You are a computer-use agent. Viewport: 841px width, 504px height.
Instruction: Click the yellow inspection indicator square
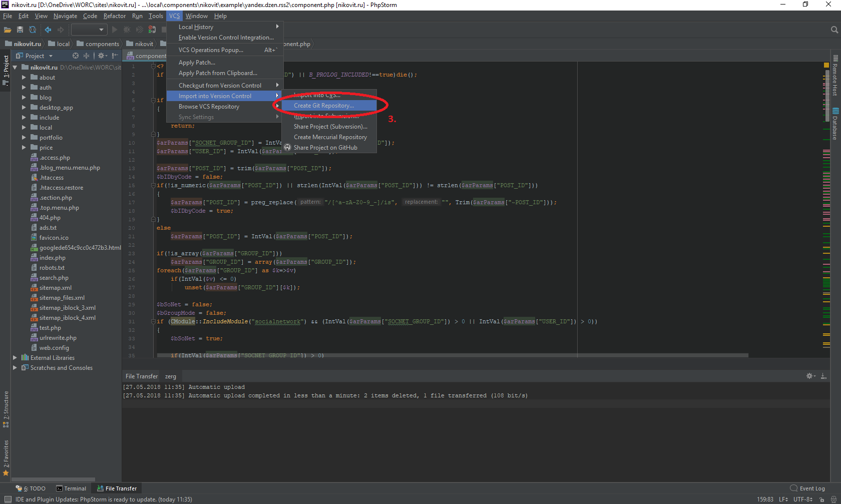coord(826,65)
